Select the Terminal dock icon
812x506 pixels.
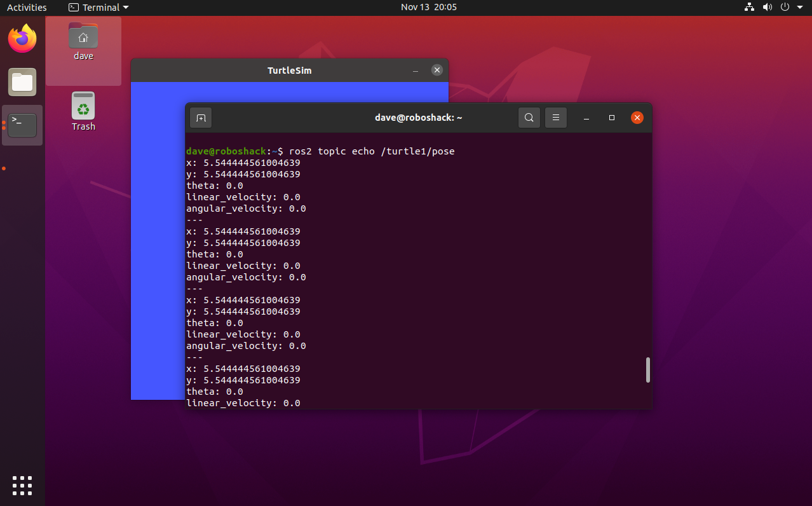coord(22,125)
